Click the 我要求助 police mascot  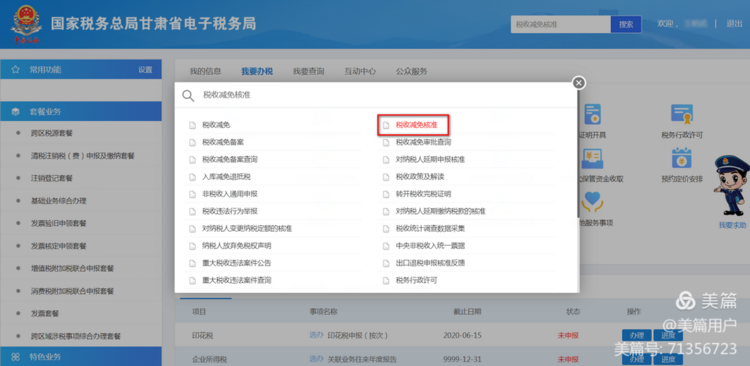pos(732,186)
